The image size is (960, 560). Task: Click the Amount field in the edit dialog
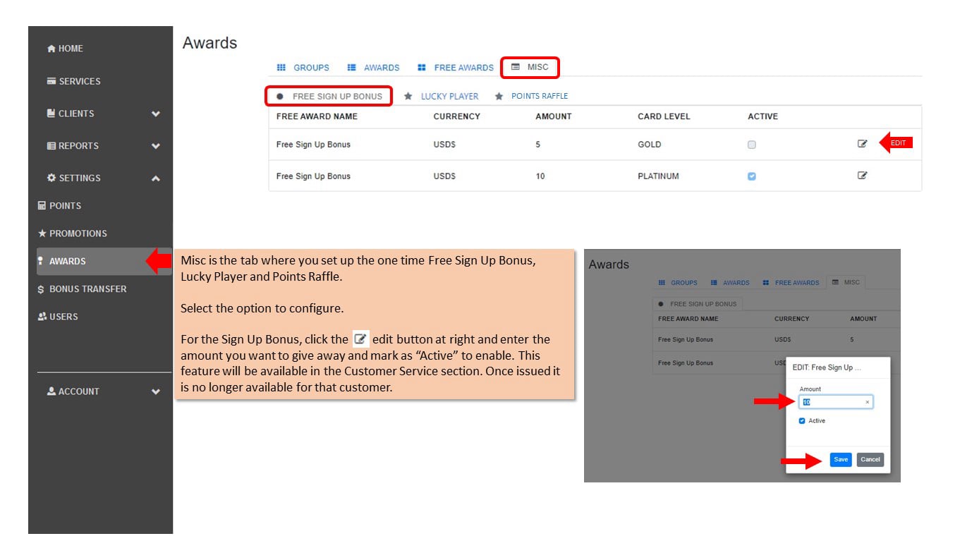(836, 402)
